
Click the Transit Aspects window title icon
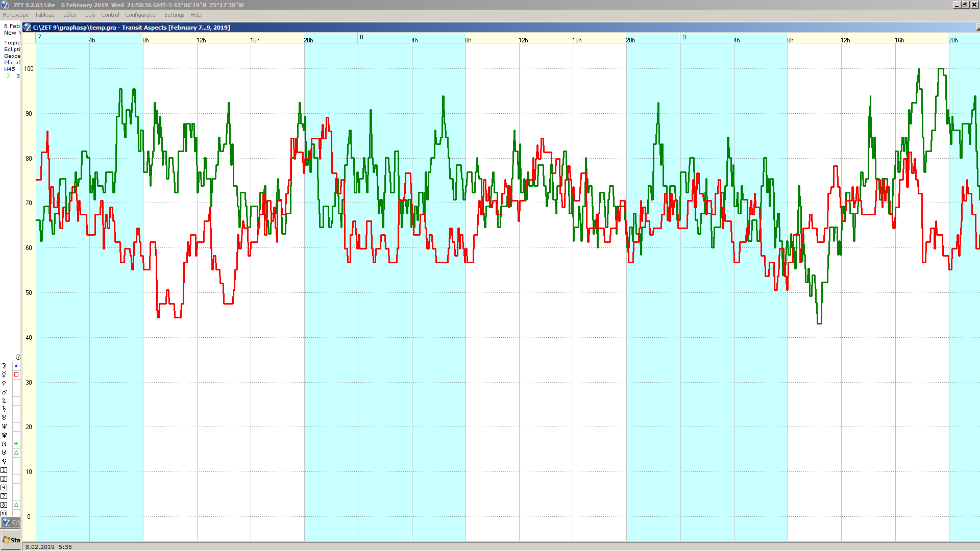click(28, 28)
